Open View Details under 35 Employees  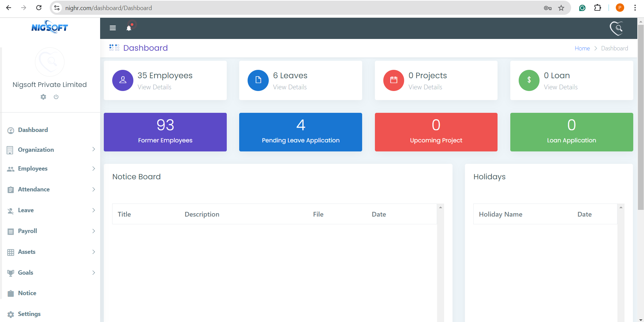coord(155,87)
